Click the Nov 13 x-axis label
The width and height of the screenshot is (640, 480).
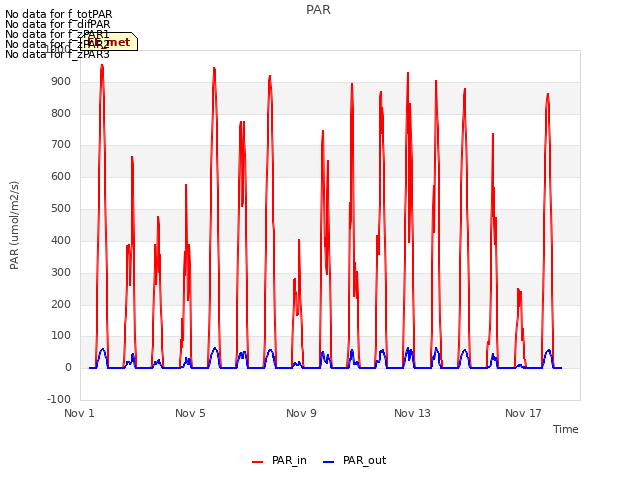[412, 413]
